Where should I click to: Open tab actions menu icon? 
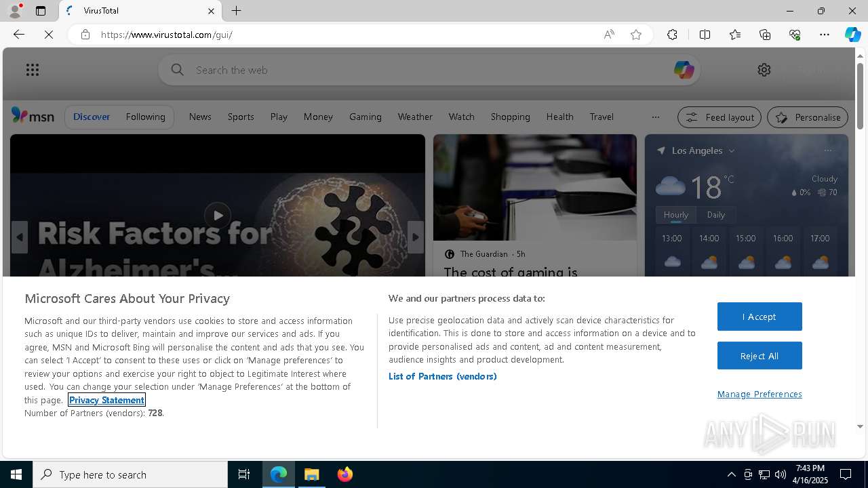(41, 11)
